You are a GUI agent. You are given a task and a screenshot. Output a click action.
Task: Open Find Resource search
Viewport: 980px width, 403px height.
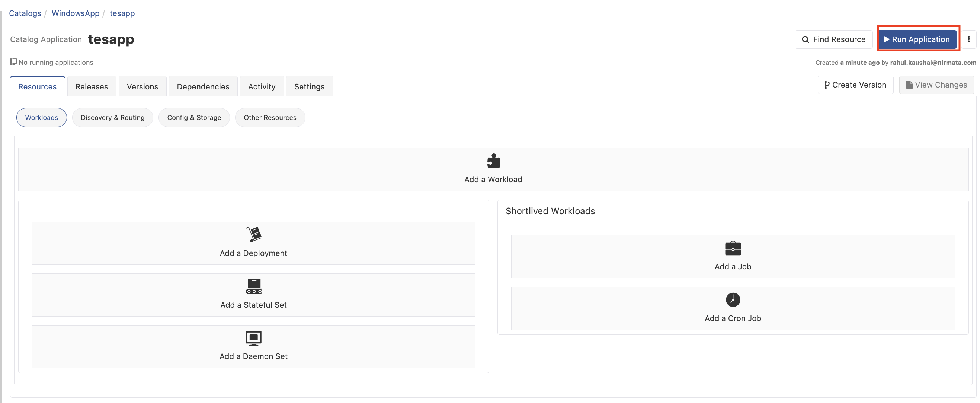click(833, 39)
